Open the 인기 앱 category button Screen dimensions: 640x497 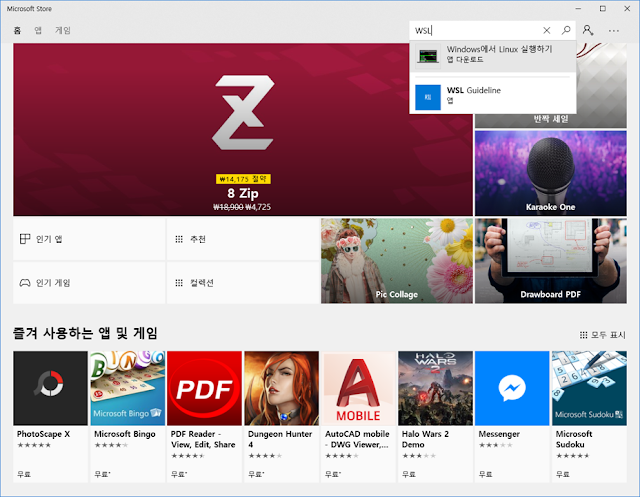pos(89,239)
